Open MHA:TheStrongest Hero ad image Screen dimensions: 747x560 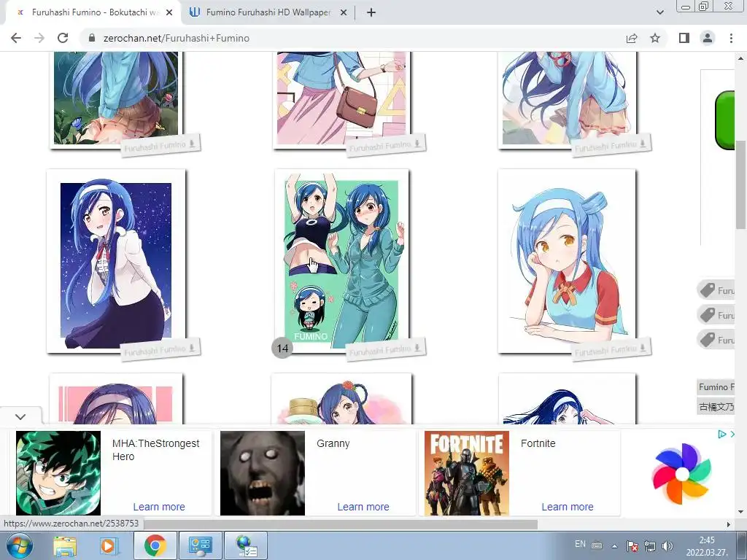[58, 472]
